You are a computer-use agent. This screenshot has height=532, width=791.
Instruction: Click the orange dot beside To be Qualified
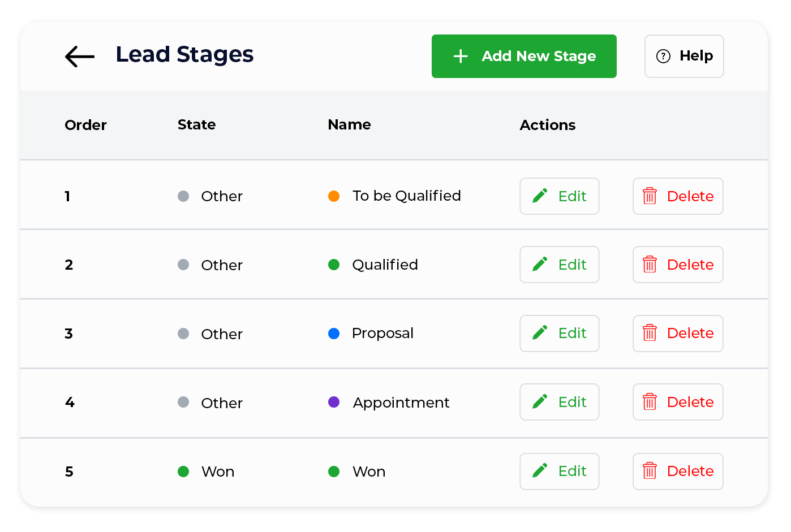[334, 196]
